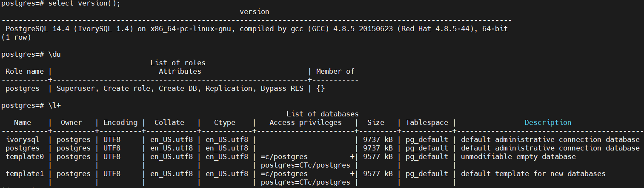
Task: Select the "Attributes" column header
Action: 180,72
